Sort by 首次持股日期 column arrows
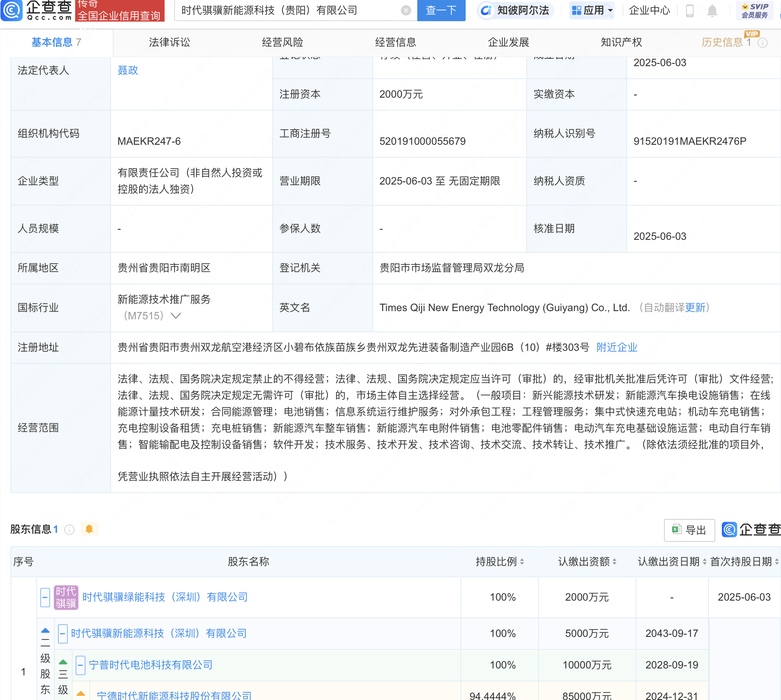The height and width of the screenshot is (700, 781). click(x=777, y=562)
